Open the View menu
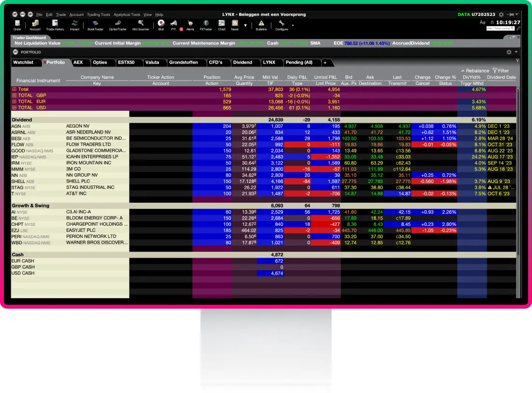This screenshot has width=532, height=393. 147,14
